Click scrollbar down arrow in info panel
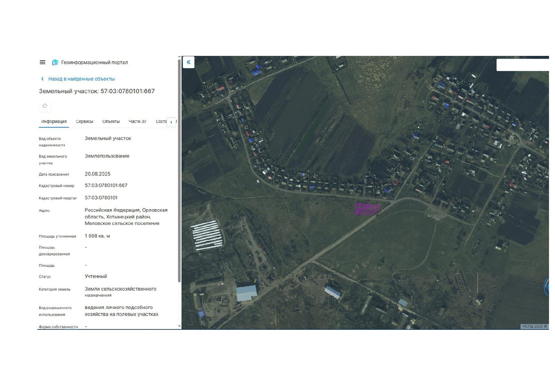This screenshot has height=392, width=555. coord(179,326)
